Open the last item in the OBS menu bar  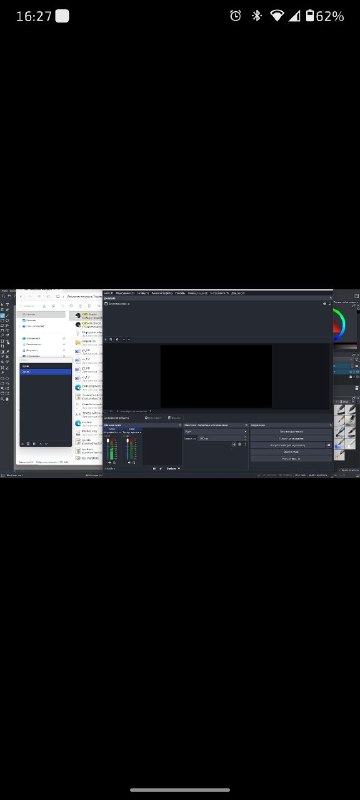pyautogui.click(x=238, y=293)
